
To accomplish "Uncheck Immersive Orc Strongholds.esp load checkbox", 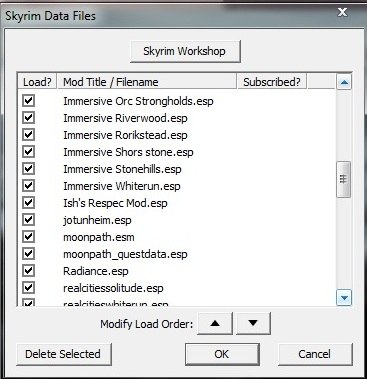I will pyautogui.click(x=28, y=100).
